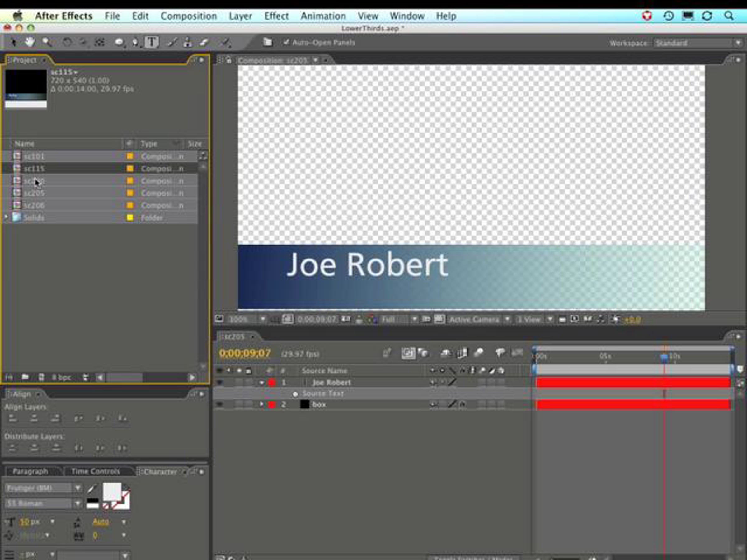Open the Apple menu

tap(17, 16)
